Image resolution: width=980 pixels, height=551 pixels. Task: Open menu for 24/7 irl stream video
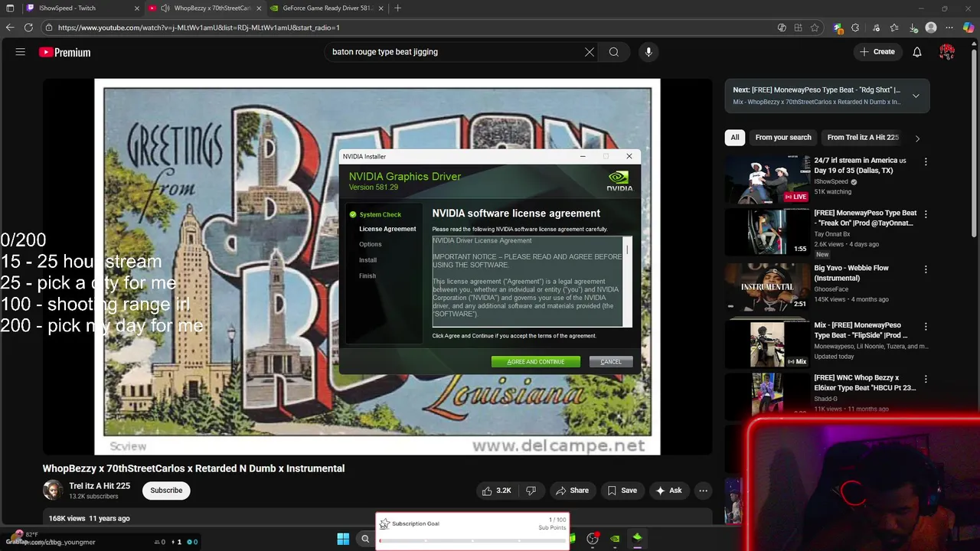[926, 161]
